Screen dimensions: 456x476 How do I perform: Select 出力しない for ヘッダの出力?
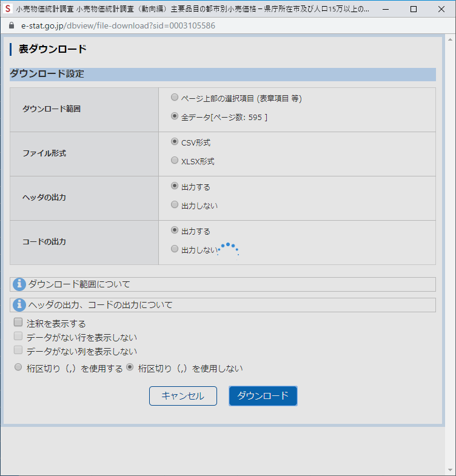[x=175, y=205]
